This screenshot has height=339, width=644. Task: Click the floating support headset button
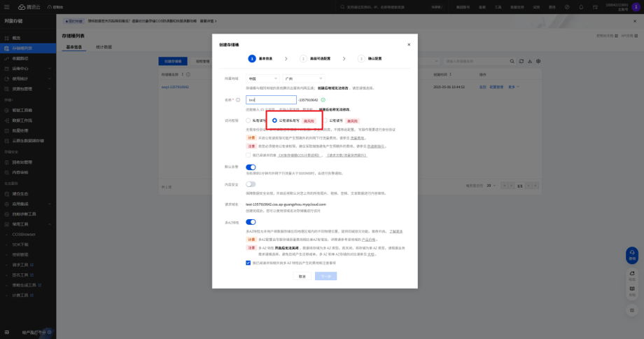[632, 254]
